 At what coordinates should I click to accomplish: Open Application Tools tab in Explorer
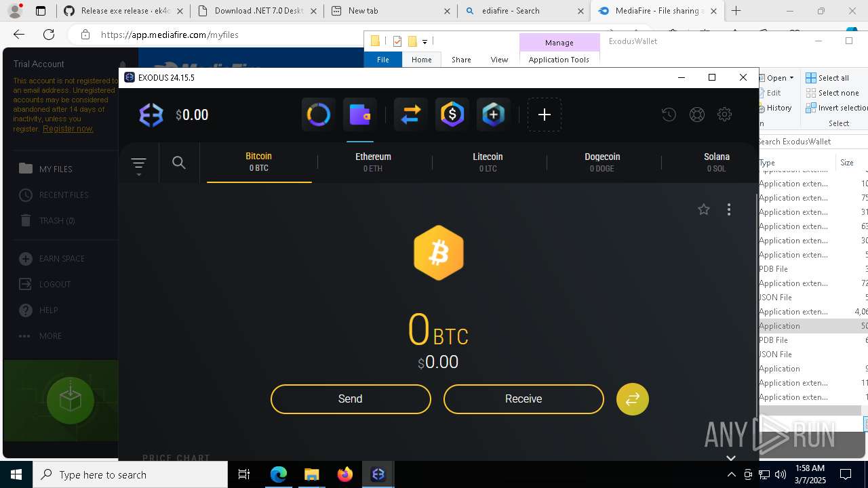tap(559, 60)
